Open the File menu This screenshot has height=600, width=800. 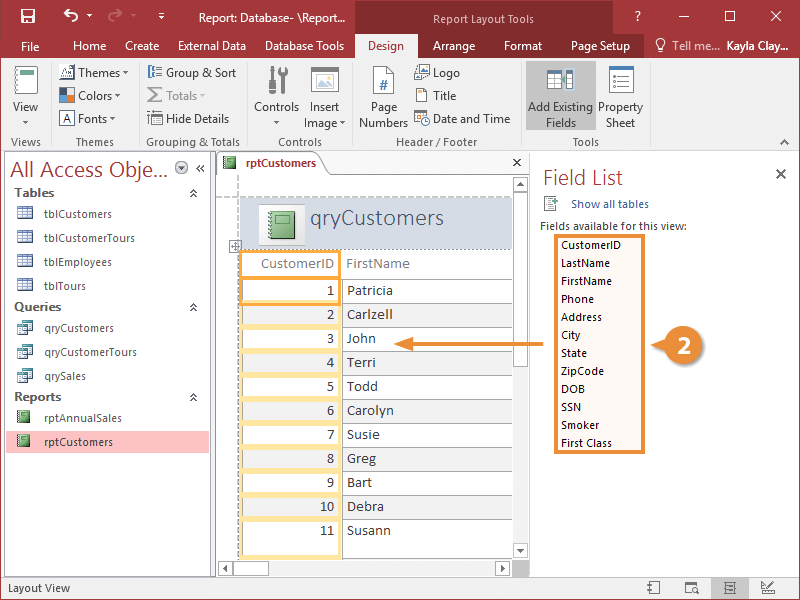pos(30,46)
